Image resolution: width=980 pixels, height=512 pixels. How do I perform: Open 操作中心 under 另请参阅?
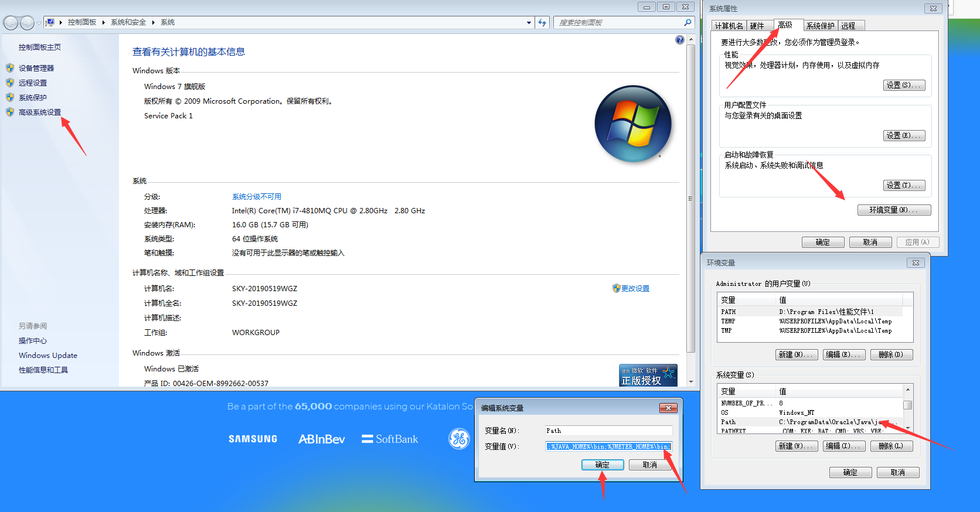click(x=33, y=341)
